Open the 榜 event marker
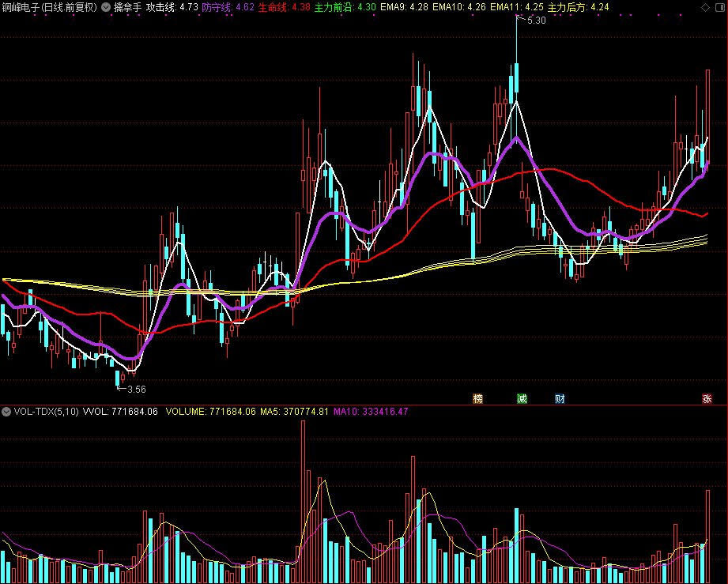Screen dimensions: 728x584 point(477,398)
